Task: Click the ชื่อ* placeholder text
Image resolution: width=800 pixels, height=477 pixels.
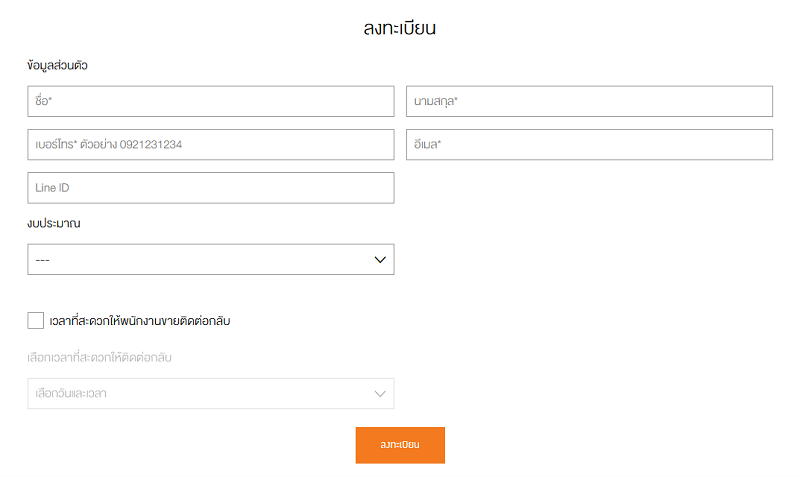Action: (x=43, y=101)
